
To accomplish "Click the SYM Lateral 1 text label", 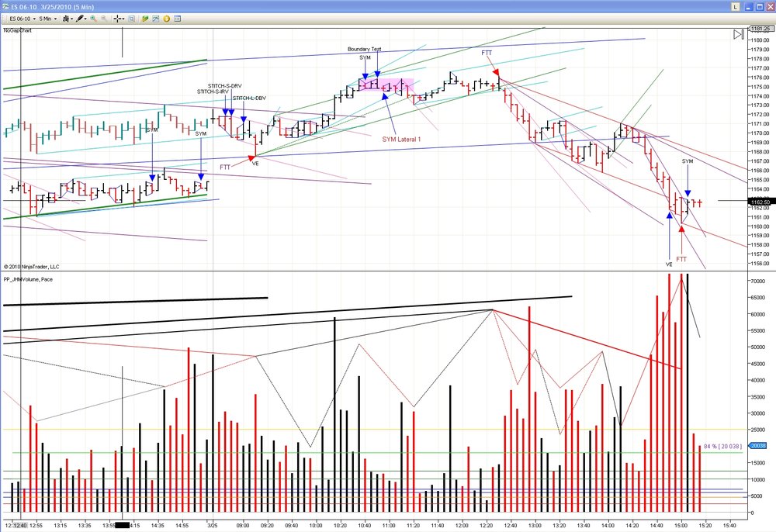I will coord(401,140).
